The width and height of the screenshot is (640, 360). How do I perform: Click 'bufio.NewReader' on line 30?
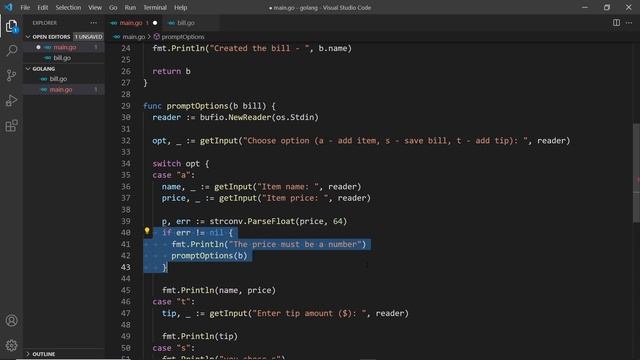tap(235, 117)
